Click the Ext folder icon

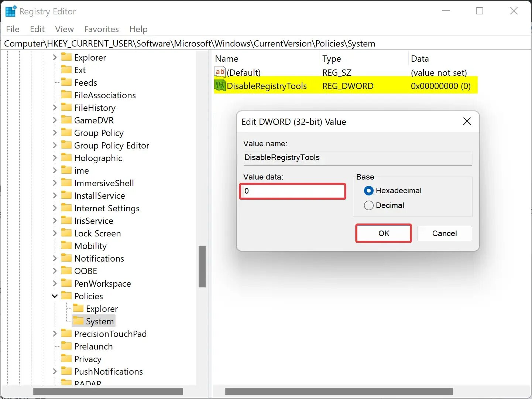click(x=66, y=69)
